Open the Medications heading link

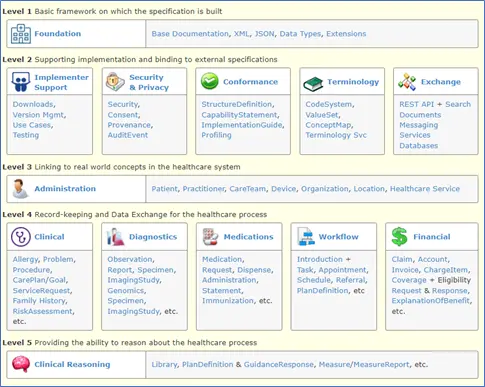click(x=248, y=237)
